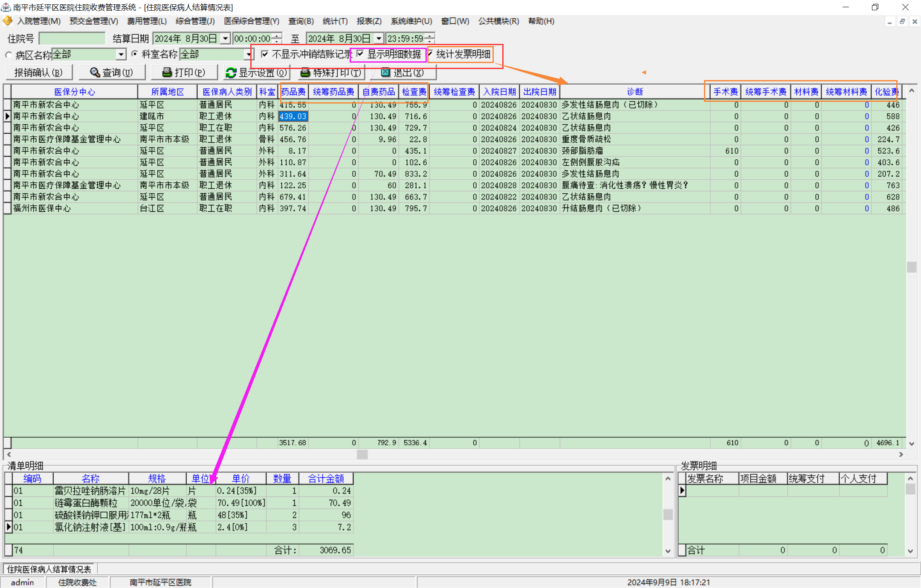Click the 退出 exit icon
The height and width of the screenshot is (588, 921).
[385, 72]
